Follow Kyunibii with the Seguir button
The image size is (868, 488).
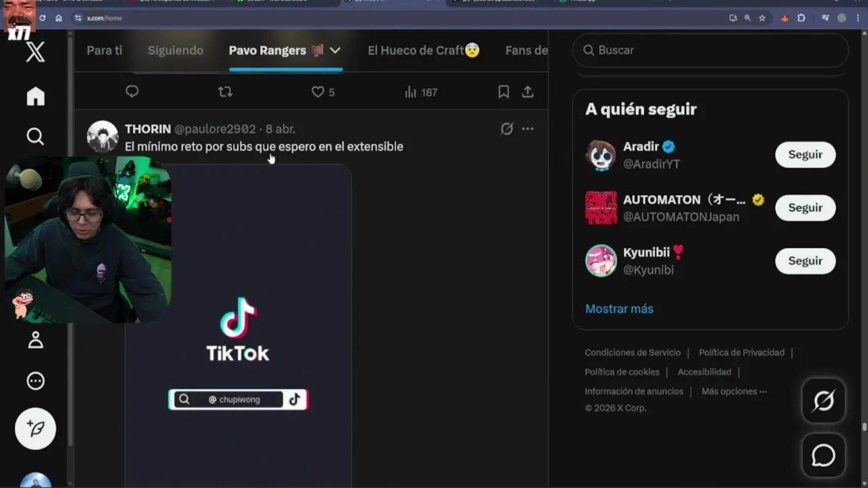805,260
